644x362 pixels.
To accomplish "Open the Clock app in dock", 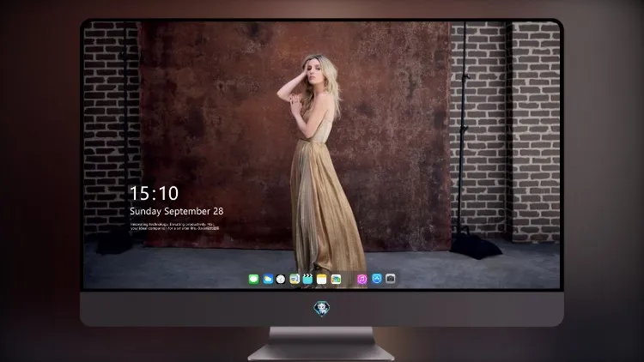I will click(x=281, y=279).
